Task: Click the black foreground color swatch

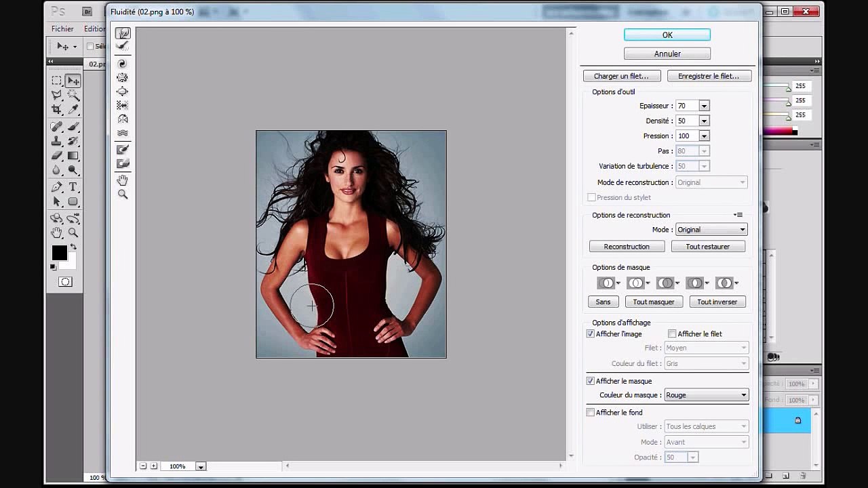Action: pos(59,253)
